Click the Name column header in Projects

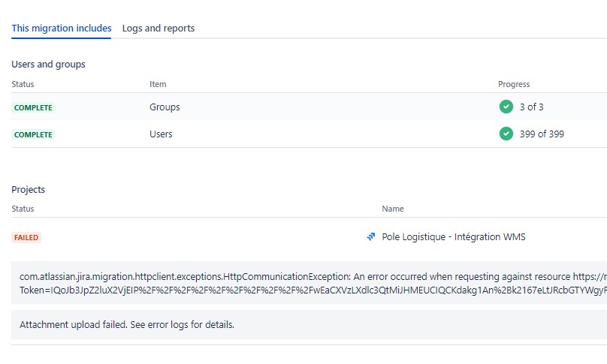pyautogui.click(x=393, y=209)
